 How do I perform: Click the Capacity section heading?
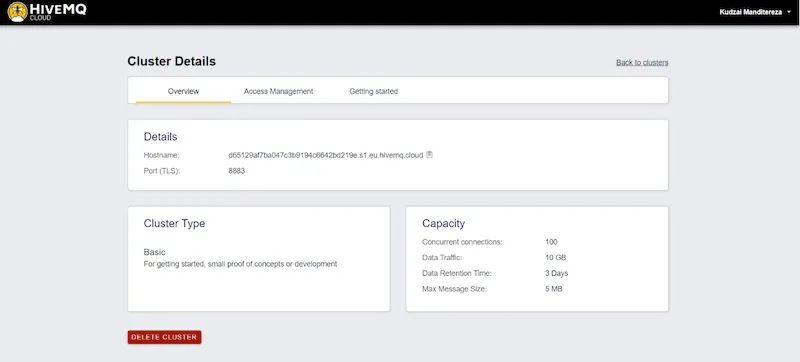pyautogui.click(x=443, y=223)
